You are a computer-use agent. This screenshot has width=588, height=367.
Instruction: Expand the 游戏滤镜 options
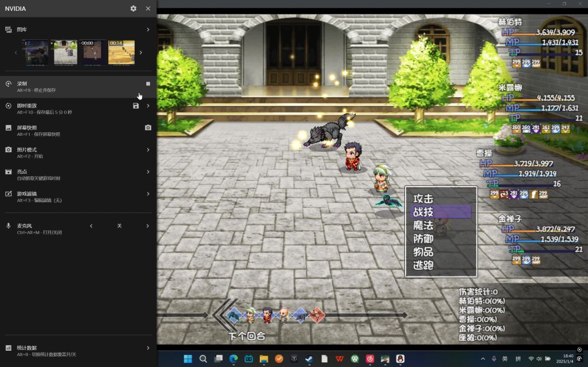pos(148,194)
